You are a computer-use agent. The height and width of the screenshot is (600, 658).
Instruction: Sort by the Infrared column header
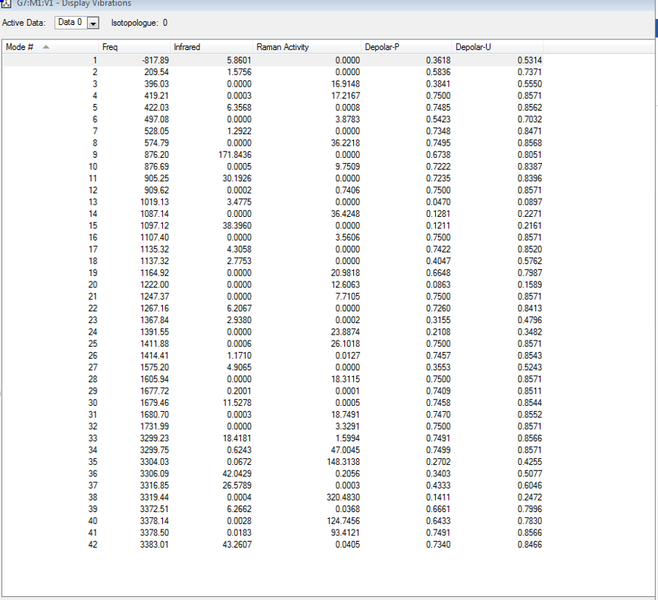(x=212, y=47)
